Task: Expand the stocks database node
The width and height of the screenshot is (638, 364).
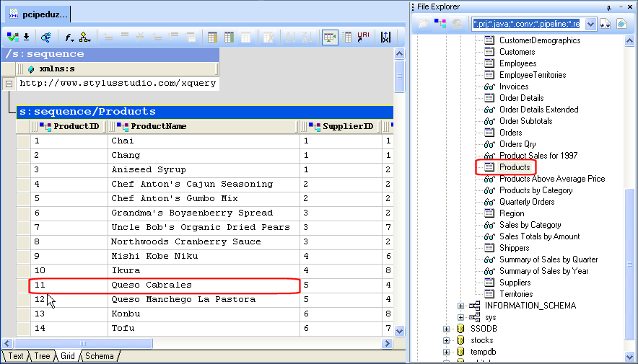Action: 446,340
